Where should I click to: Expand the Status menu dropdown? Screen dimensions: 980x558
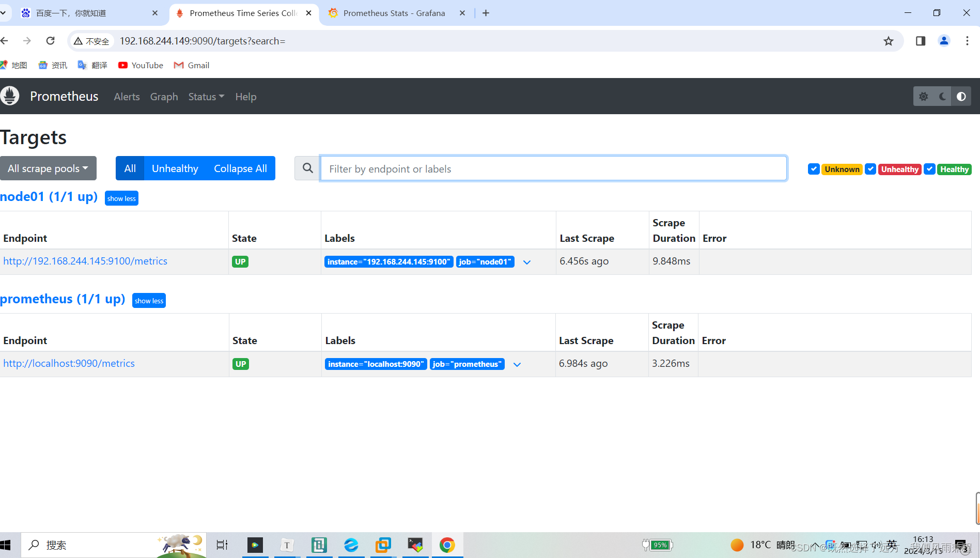coord(206,97)
